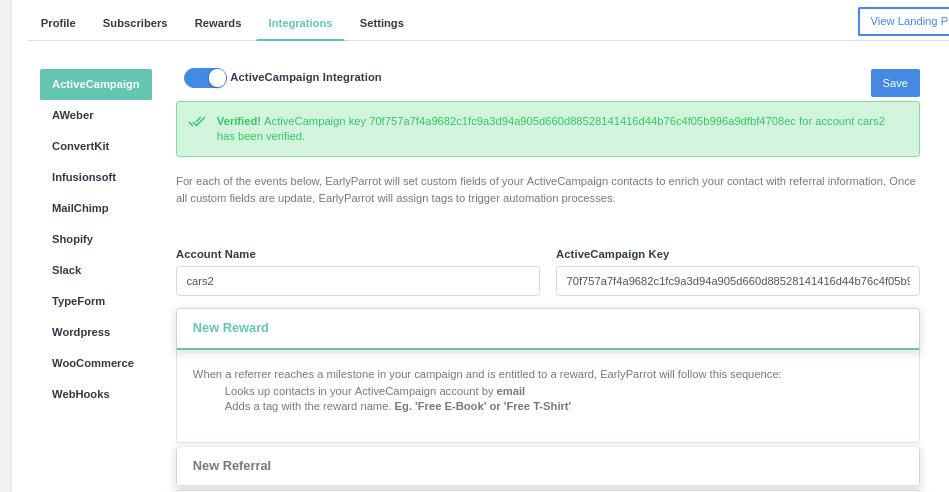
Task: Focus the ActiveCampaign Key input field
Action: (737, 281)
